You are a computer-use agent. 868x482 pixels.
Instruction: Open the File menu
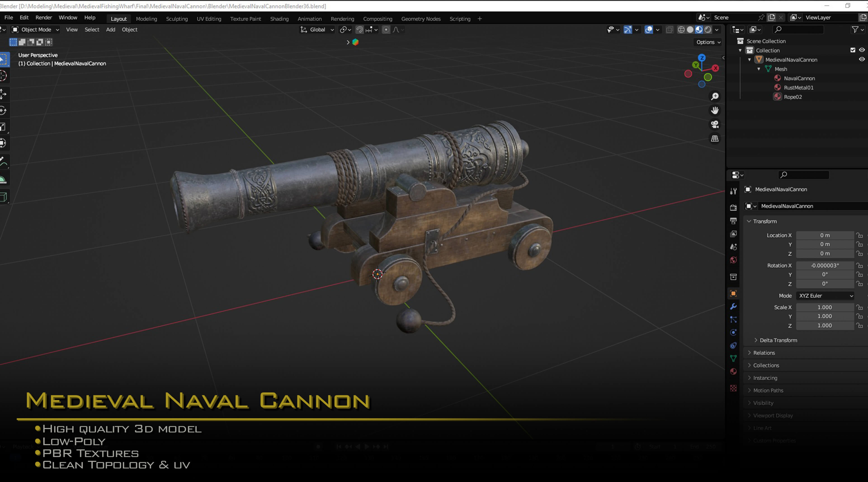(x=8, y=17)
